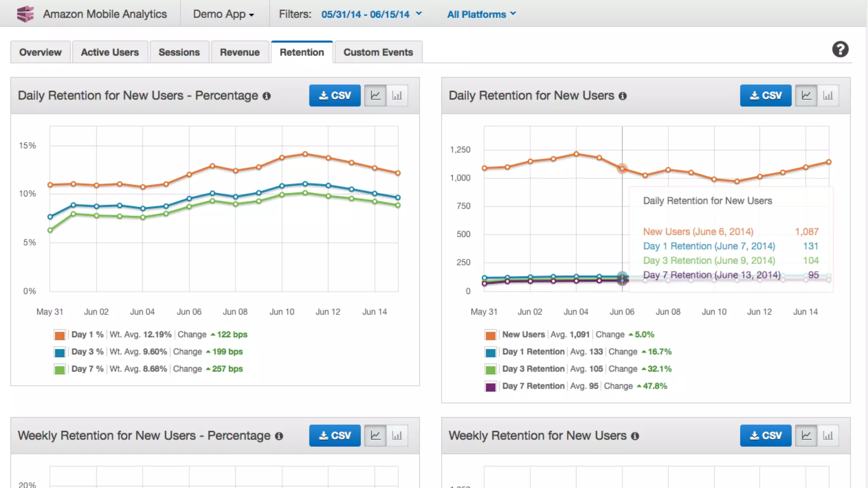
Task: Click the Jun 10 Day 1 % data point
Action: 282,158
